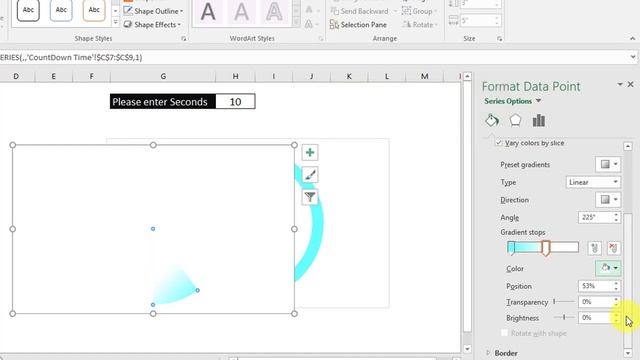Toggle Rotate with shape checkbox
This screenshot has height=360, width=640.
504,333
